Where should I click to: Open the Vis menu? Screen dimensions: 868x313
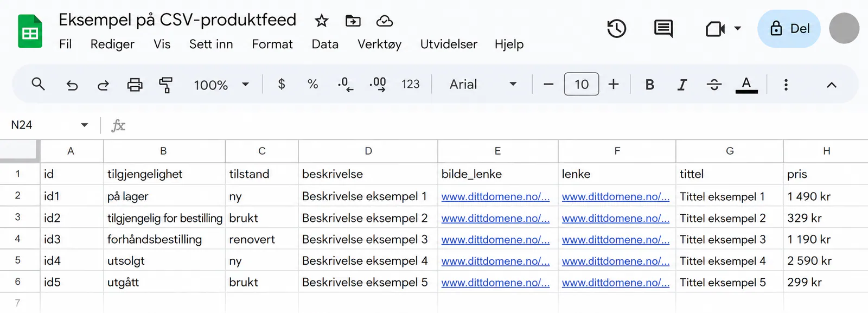pyautogui.click(x=162, y=44)
